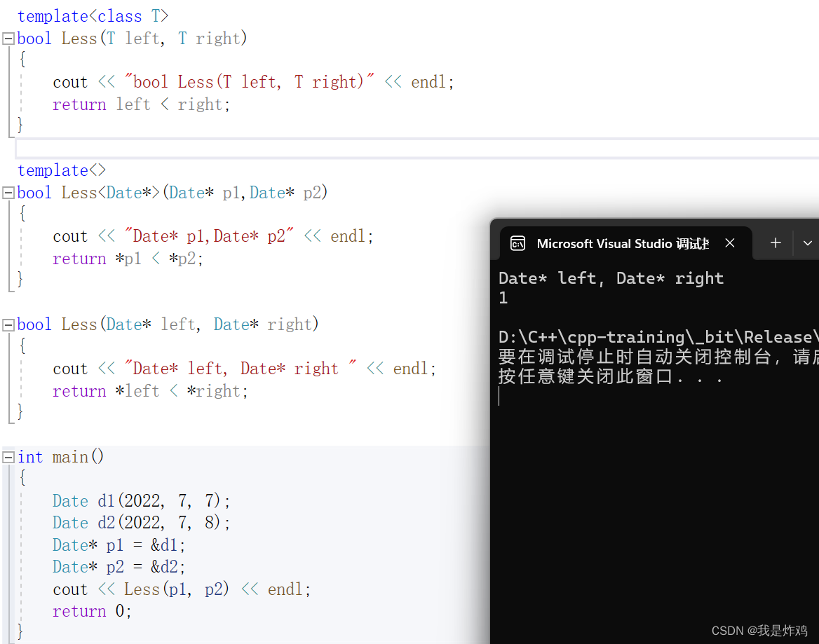The image size is (819, 644).
Task: Click the string literal "Date* left, Date* right "
Action: (241, 369)
